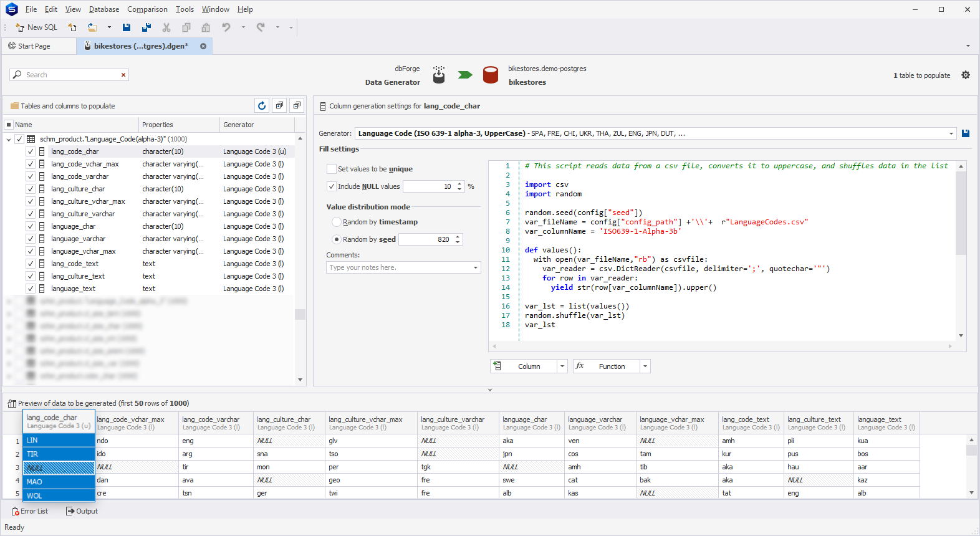980x536 pixels.
Task: Toggle the lang_code_vchar_max column checkbox
Action: (30, 164)
